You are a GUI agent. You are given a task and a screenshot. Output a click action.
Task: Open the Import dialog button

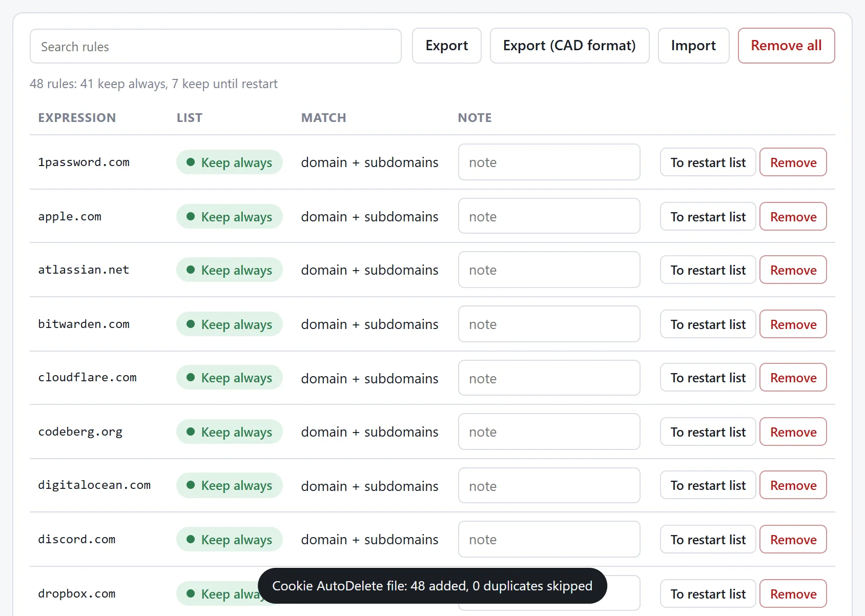[x=693, y=46]
